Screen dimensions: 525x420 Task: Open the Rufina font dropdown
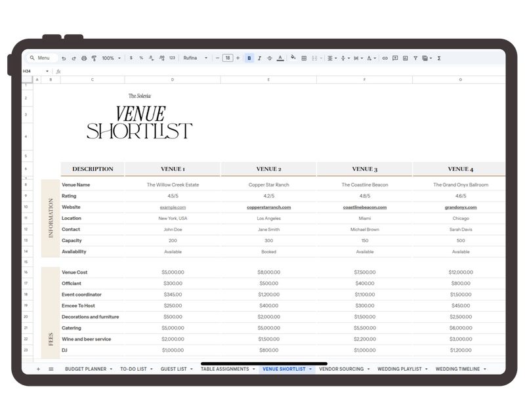click(x=195, y=58)
